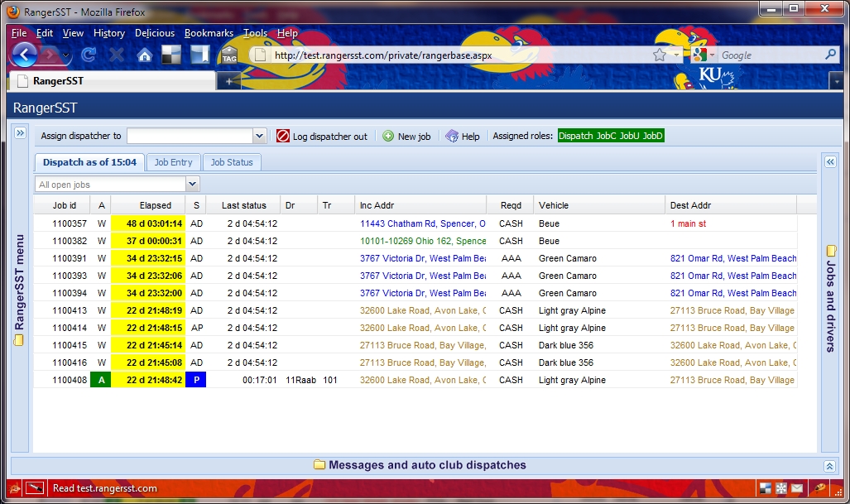
Task: Open Help from the toolbar
Action: [452, 137]
